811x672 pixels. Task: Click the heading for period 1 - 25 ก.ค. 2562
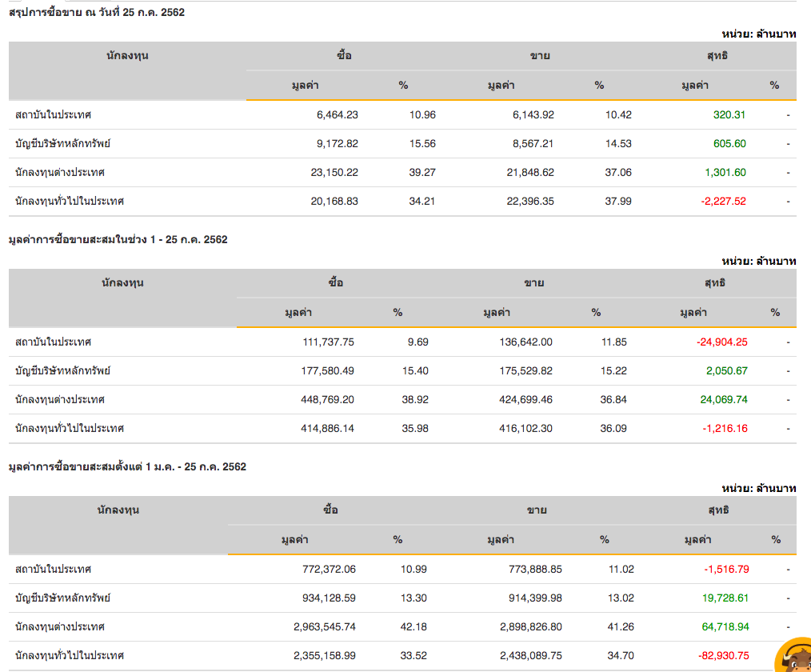click(118, 239)
